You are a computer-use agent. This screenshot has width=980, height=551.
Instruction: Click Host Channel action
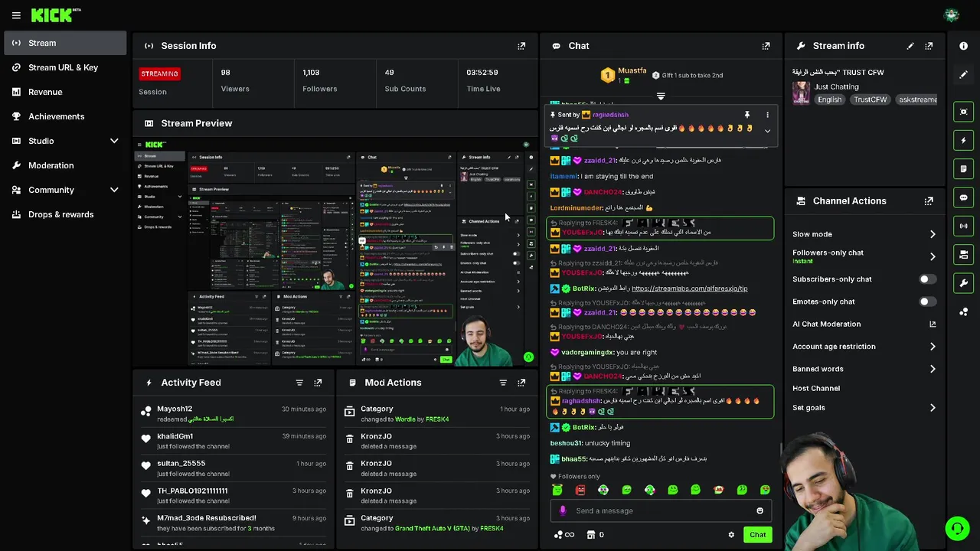816,388
